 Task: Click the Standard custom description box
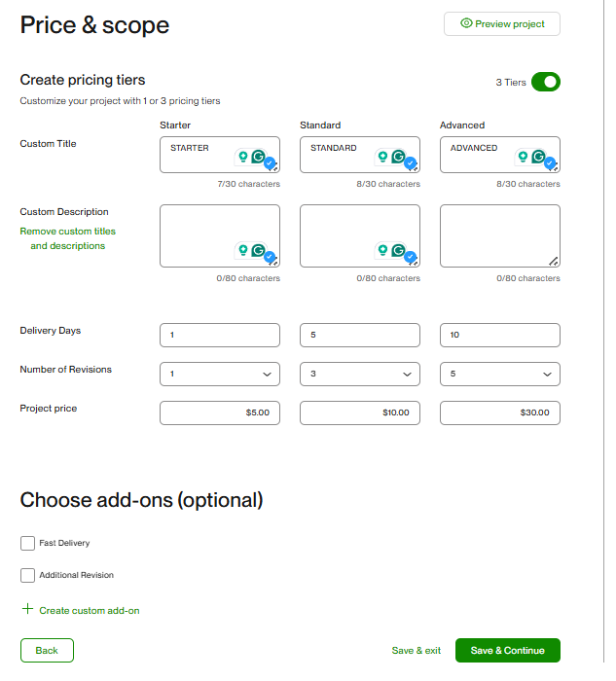tap(360, 235)
